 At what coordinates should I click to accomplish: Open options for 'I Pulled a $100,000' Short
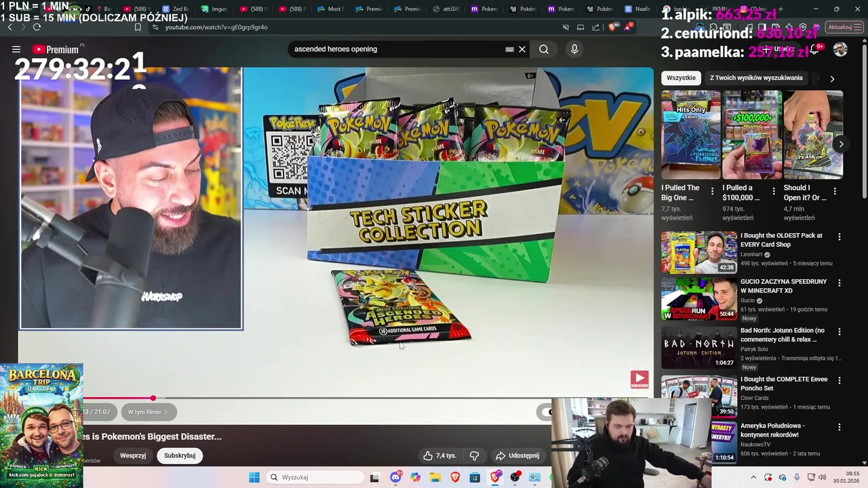click(x=773, y=192)
